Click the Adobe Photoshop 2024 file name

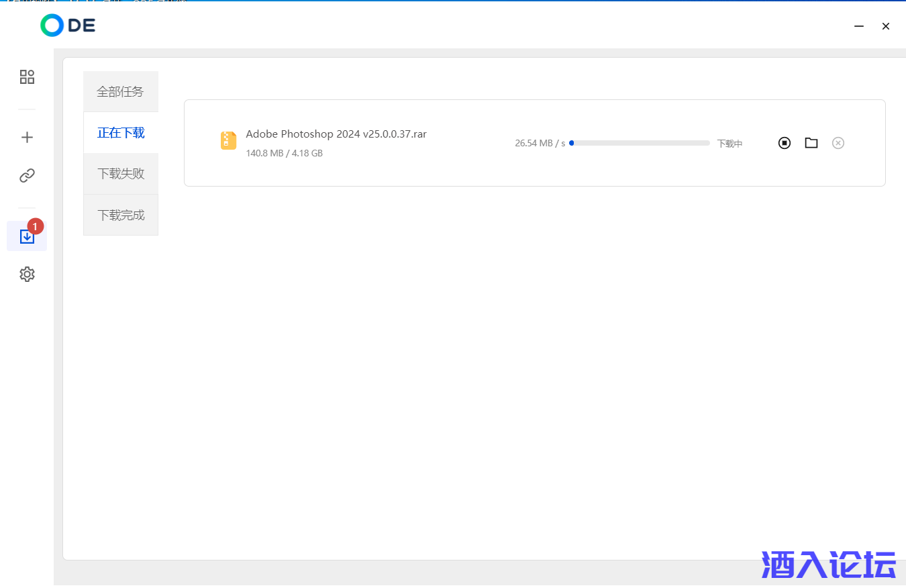click(336, 134)
